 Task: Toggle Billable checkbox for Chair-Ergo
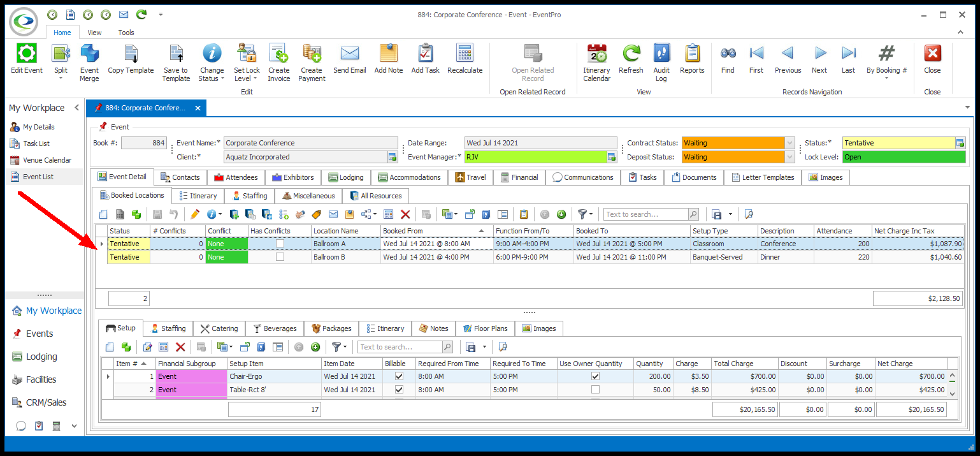pos(399,376)
